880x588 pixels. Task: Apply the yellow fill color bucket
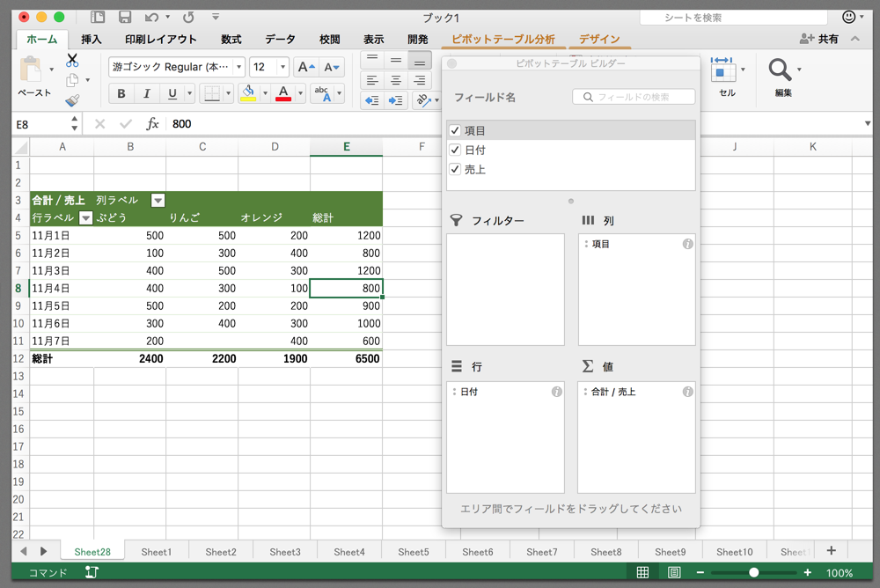(248, 93)
